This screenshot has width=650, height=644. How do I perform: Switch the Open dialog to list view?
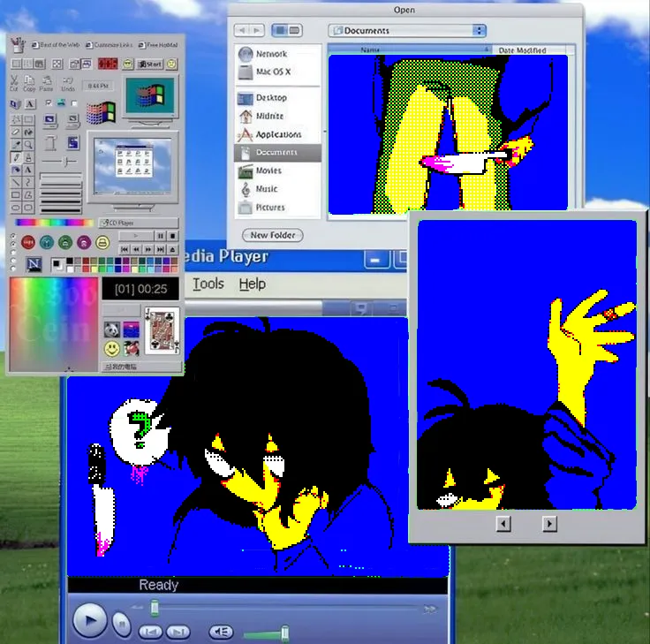point(294,30)
